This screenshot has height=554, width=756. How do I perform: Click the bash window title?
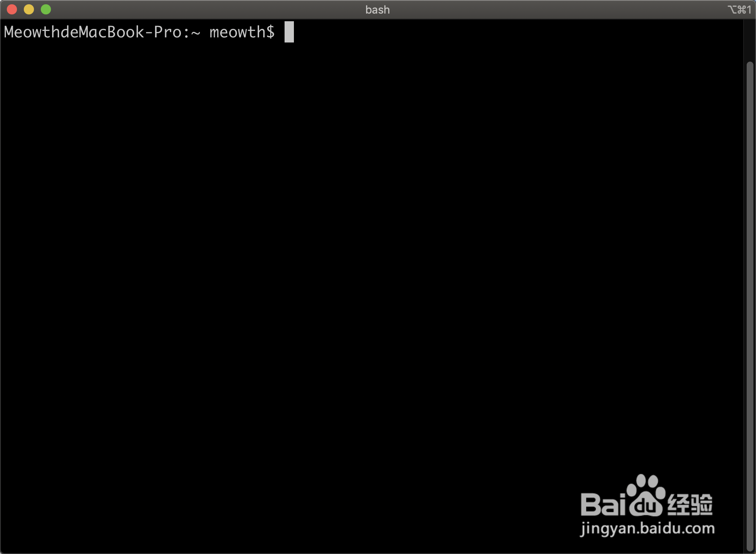coord(378,10)
